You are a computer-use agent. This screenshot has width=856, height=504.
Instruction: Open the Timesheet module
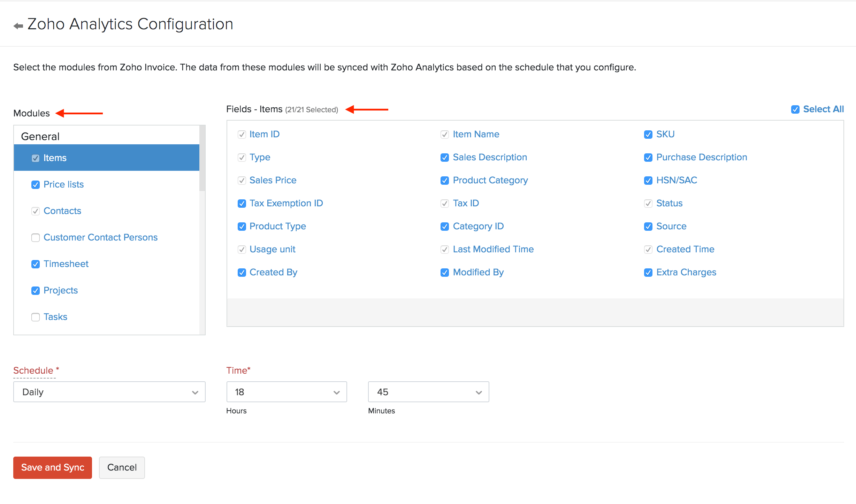point(66,264)
